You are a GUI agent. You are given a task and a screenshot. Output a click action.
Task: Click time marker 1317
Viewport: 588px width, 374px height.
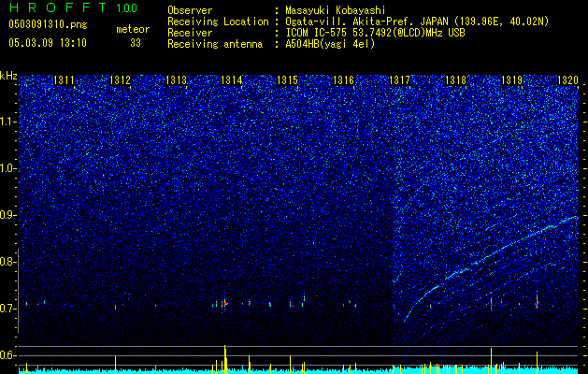coord(400,80)
